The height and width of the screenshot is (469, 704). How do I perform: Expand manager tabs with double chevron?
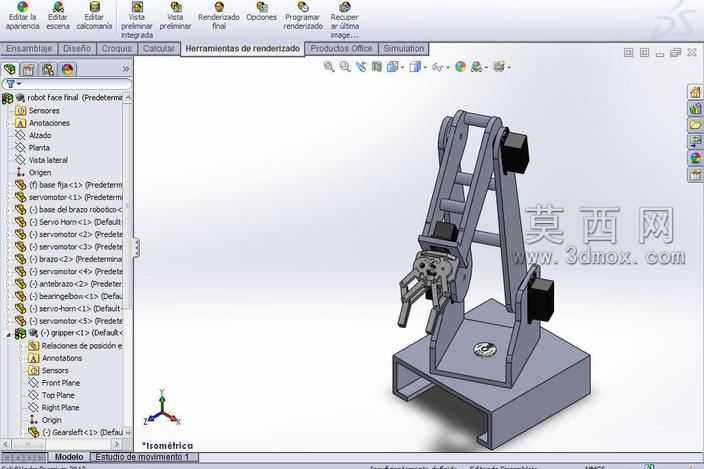pyautogui.click(x=126, y=69)
